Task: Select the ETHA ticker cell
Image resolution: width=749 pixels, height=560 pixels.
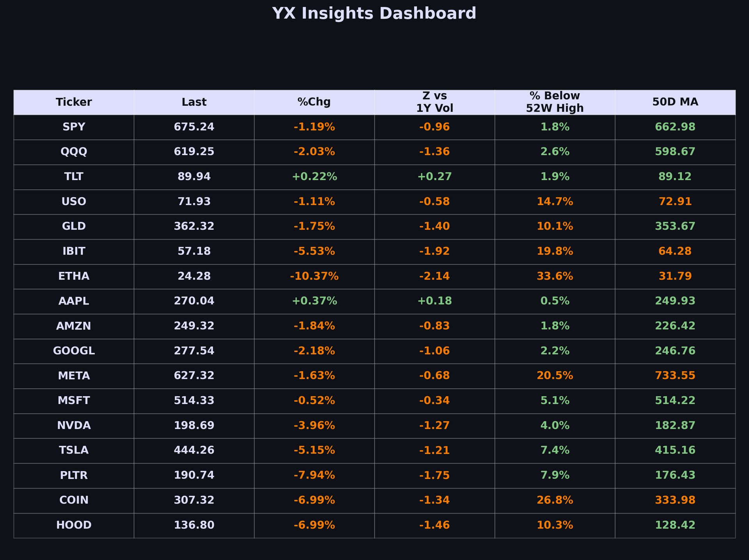Action: tap(74, 276)
